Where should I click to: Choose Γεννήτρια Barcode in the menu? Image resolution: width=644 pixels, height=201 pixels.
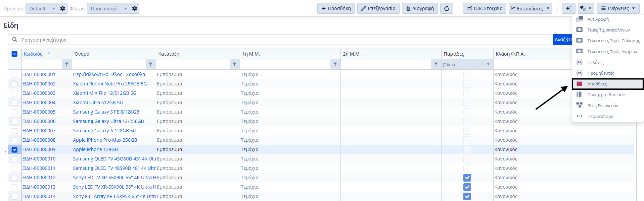[606, 95]
